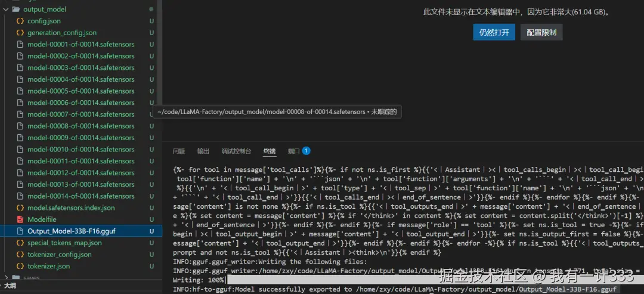644x294 pixels.
Task: Open the output_model folder
Action: point(45,9)
